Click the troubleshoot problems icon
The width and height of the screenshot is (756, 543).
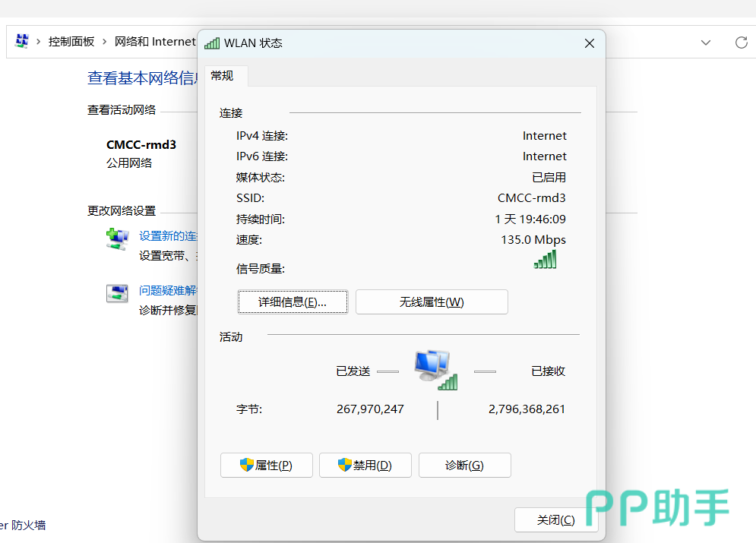[117, 293]
